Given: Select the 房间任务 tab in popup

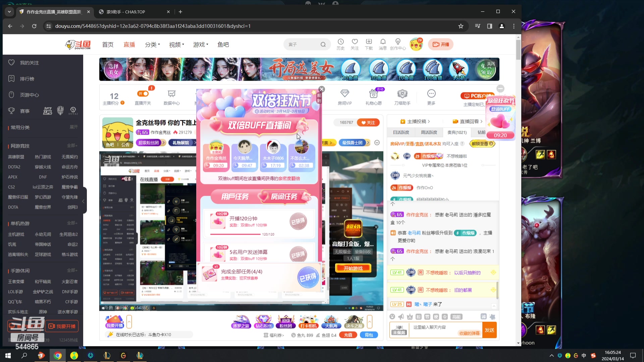Looking at the screenshot, I should pyautogui.click(x=284, y=197).
